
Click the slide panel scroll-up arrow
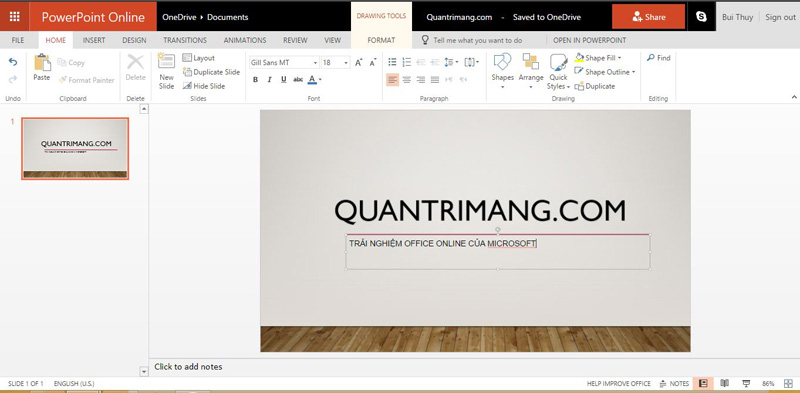click(x=144, y=109)
